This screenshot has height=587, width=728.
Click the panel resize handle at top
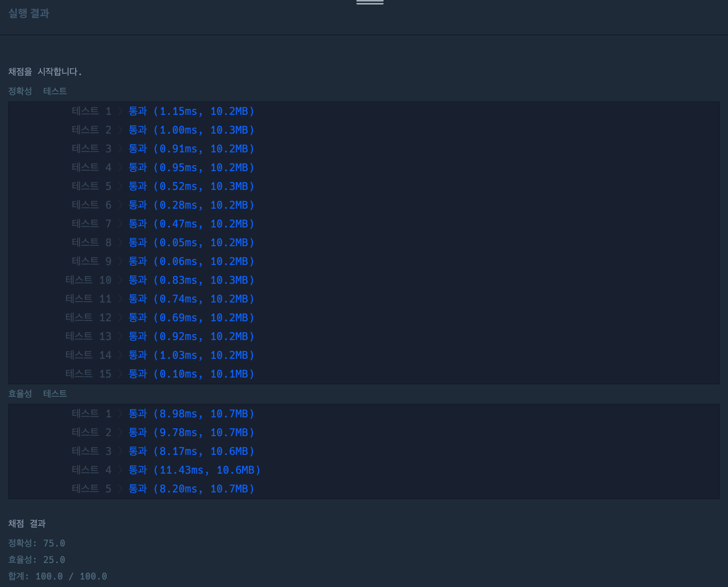pyautogui.click(x=370, y=2)
